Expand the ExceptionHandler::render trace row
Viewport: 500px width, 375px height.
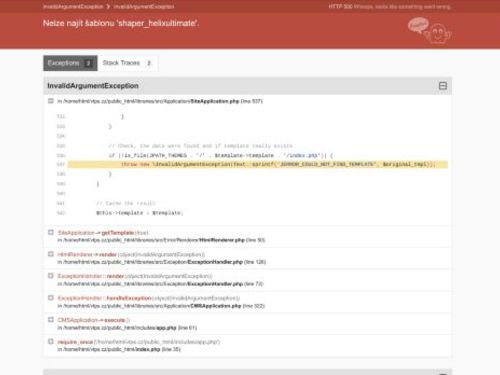tap(51, 276)
